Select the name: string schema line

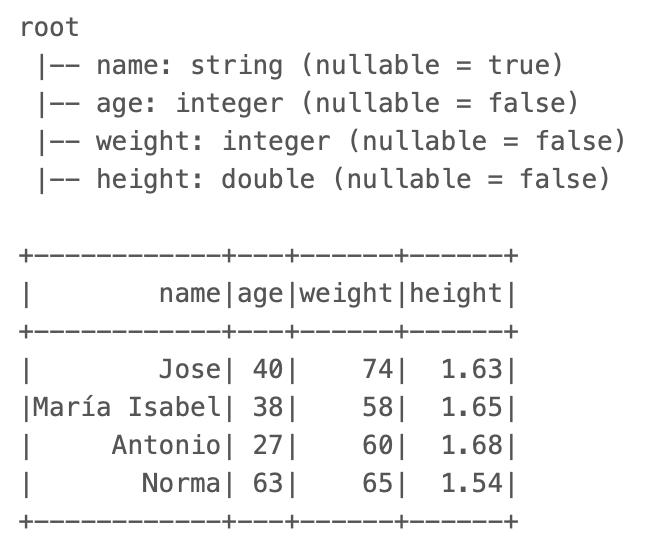pos(329,66)
